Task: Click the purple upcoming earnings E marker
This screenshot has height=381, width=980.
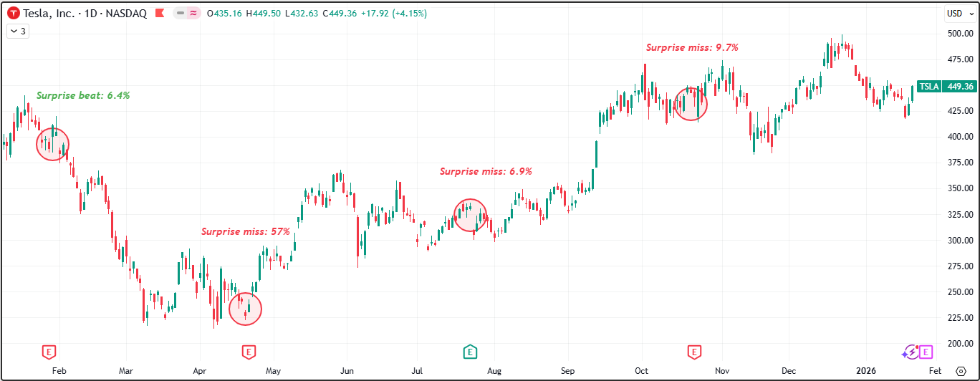Action: point(926,351)
